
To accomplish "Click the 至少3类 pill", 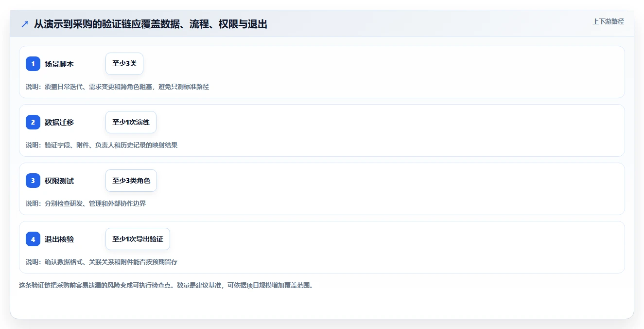I will click(x=124, y=64).
